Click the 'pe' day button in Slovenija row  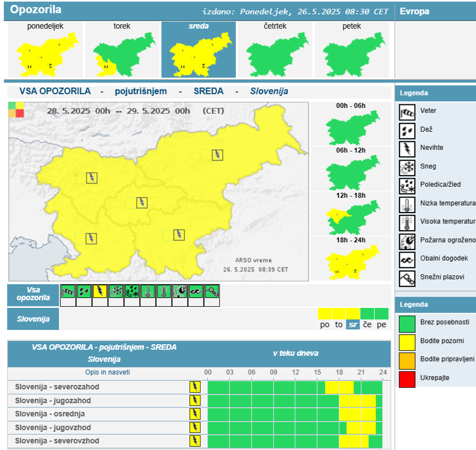point(381,324)
